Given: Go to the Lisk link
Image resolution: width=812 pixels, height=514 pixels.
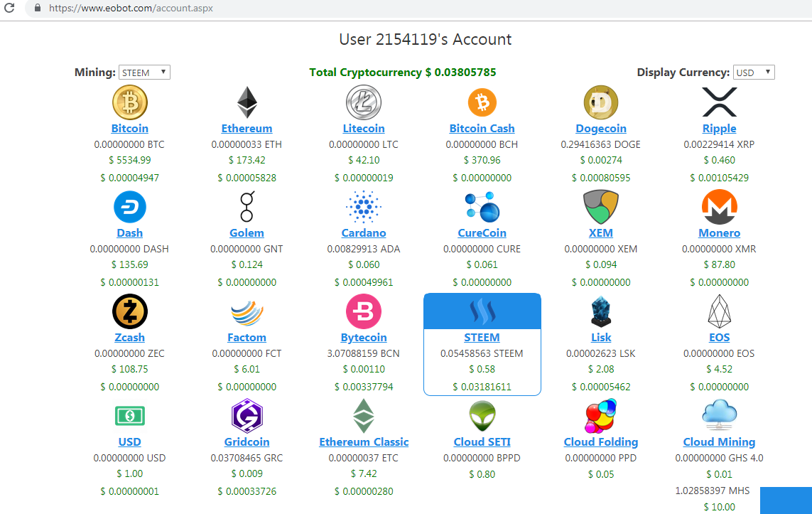Looking at the screenshot, I should click(x=601, y=337).
